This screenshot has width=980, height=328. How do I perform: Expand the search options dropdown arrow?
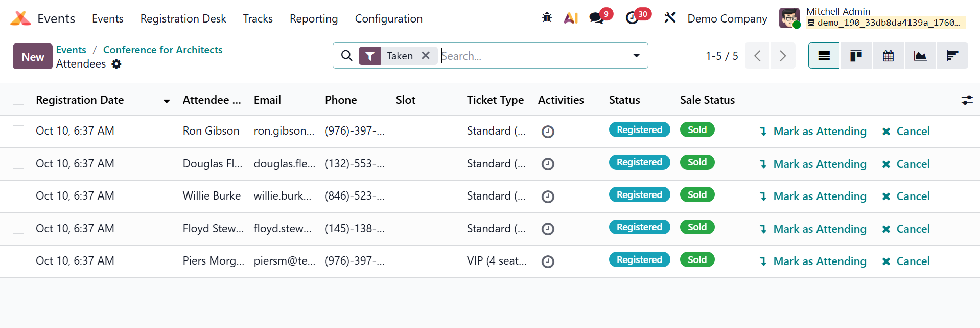tap(636, 56)
